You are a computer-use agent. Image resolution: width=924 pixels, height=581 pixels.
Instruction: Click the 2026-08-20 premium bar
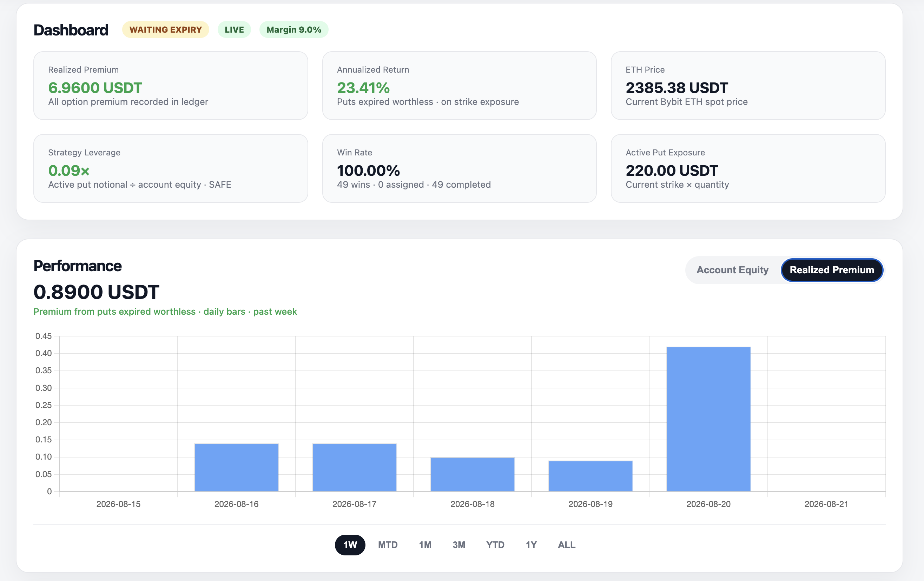click(x=708, y=419)
